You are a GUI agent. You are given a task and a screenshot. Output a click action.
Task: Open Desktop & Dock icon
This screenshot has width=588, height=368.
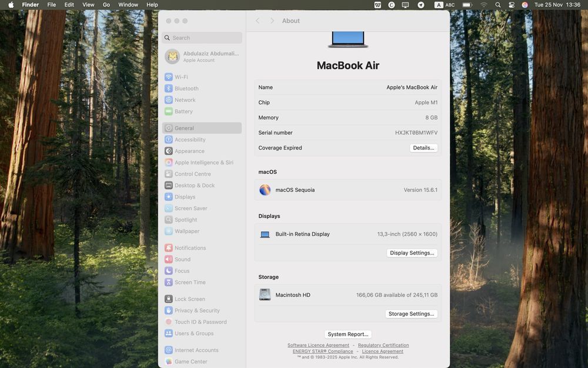pos(169,185)
